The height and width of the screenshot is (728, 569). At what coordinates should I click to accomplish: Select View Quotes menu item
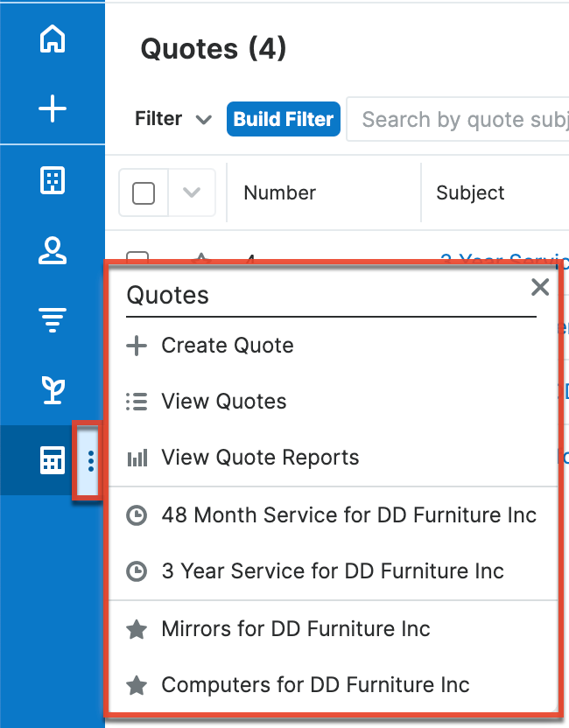tap(223, 402)
